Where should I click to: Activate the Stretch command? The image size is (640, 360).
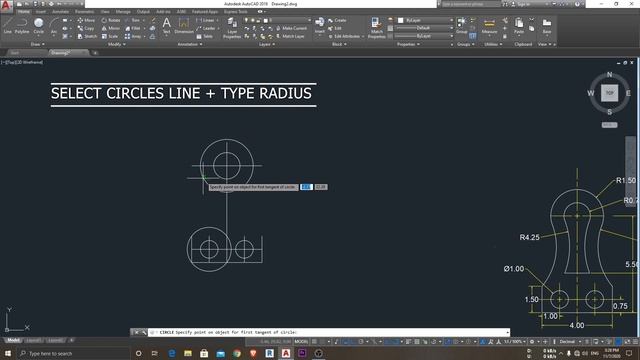coord(87,36)
